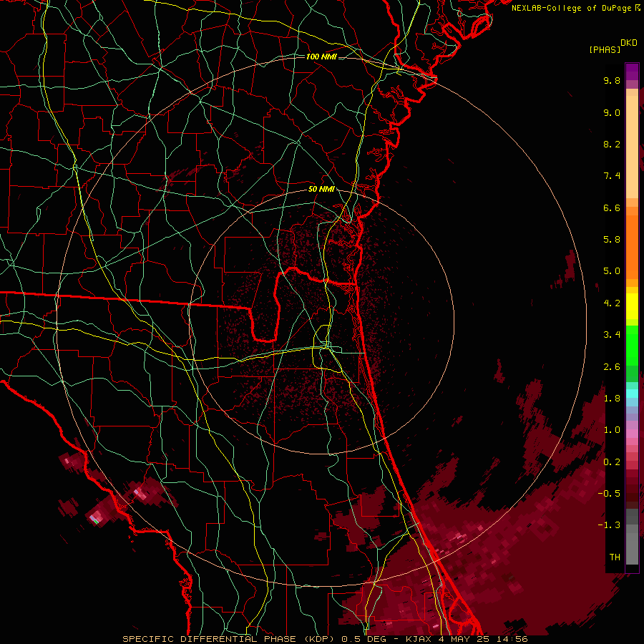Select the 8.2 value on color scale

(x=612, y=144)
